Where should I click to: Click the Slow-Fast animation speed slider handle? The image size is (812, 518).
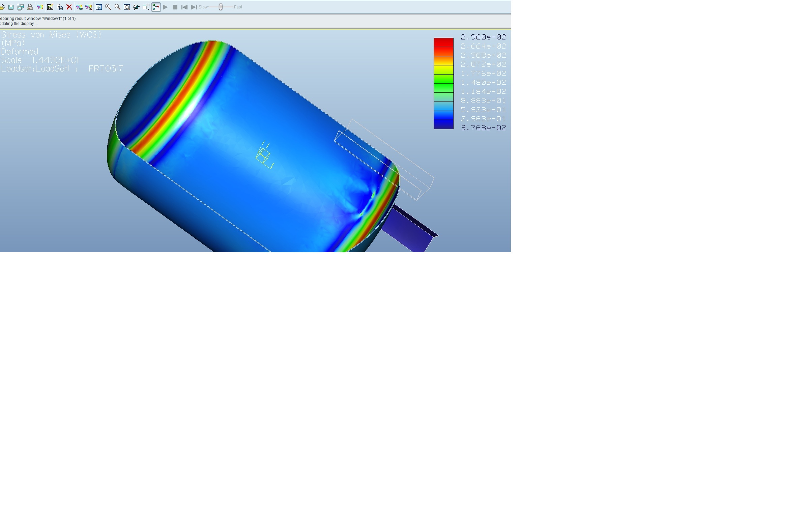click(221, 7)
